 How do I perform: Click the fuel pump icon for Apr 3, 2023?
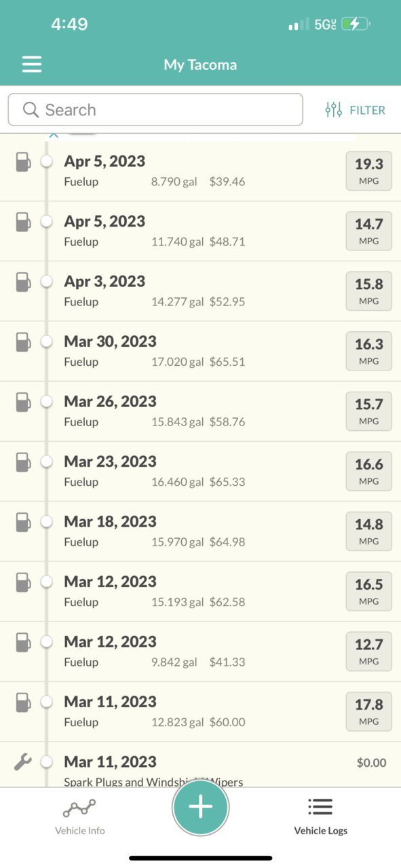23,282
